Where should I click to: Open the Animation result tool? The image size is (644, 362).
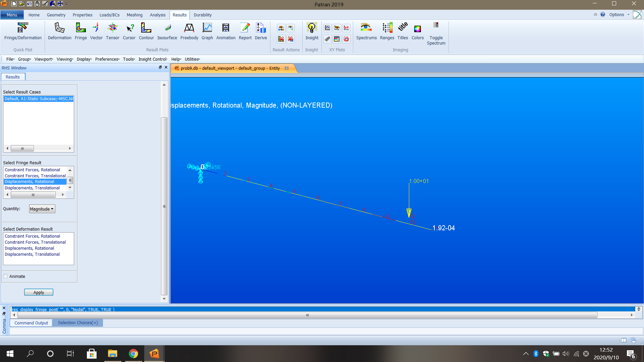coord(226,31)
